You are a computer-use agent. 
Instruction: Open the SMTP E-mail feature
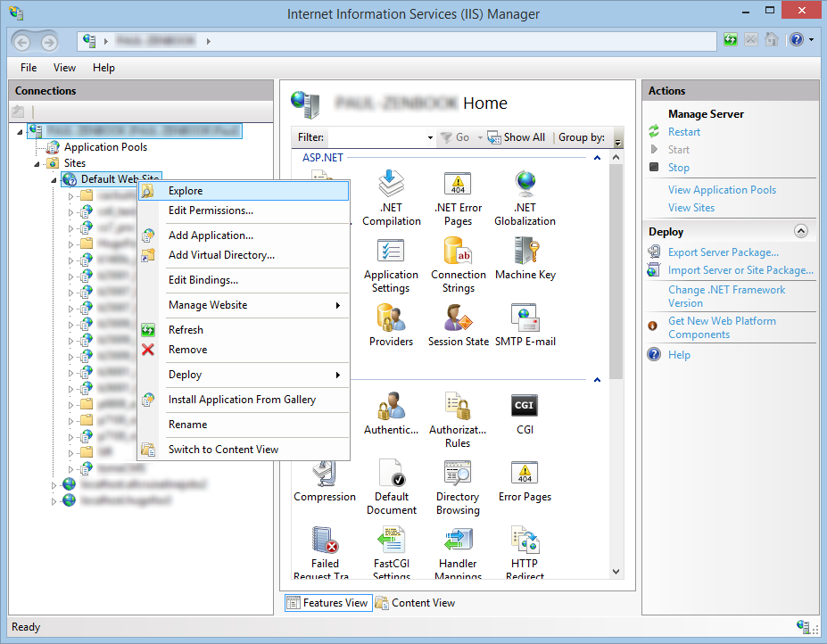(525, 326)
